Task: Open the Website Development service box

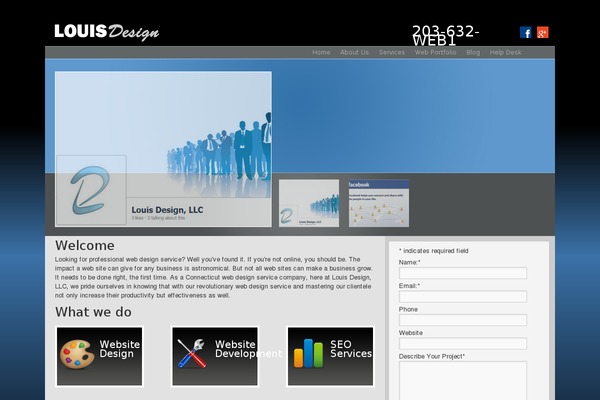Action: click(x=215, y=356)
